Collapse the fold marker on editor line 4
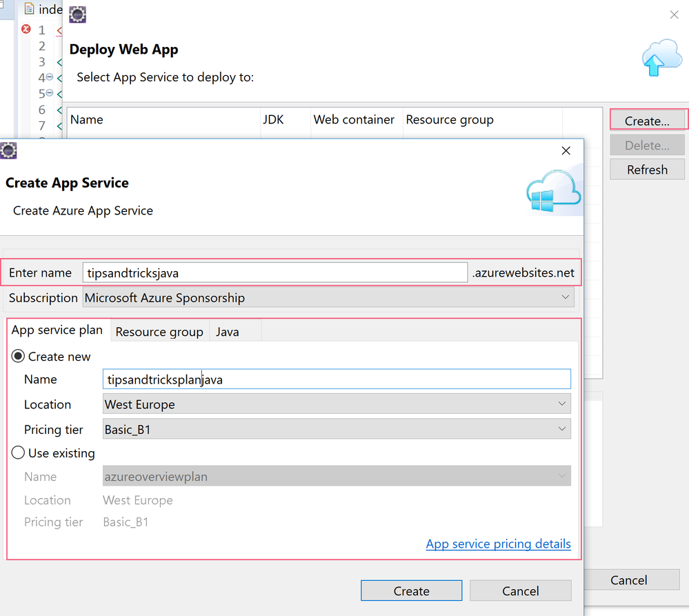 pos(50,77)
